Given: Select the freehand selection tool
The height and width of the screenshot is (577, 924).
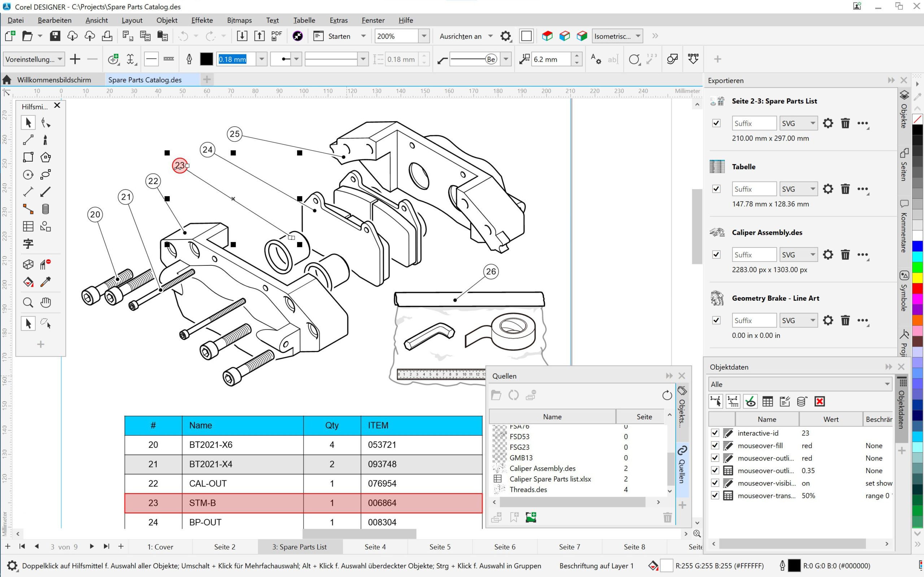Looking at the screenshot, I should pos(45,323).
